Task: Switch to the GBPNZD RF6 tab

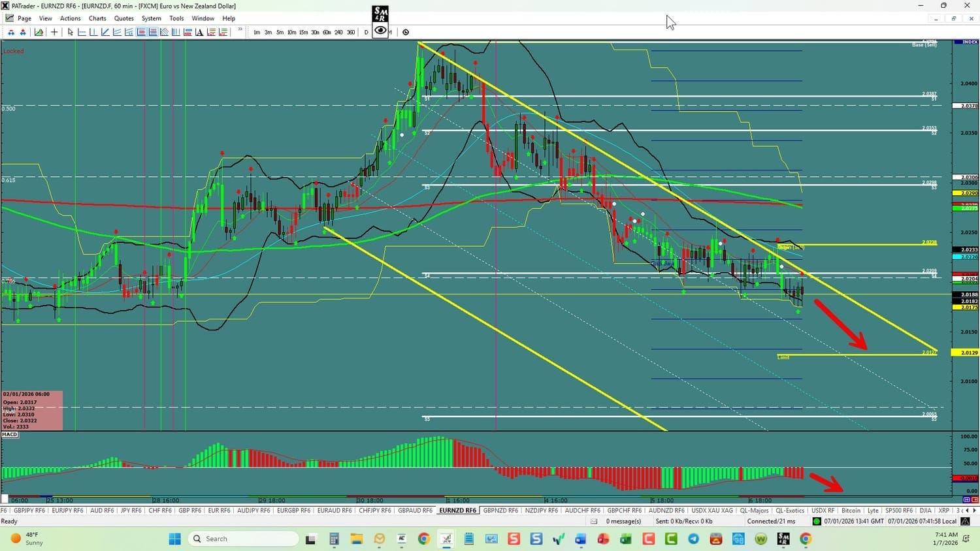Action: [500, 511]
